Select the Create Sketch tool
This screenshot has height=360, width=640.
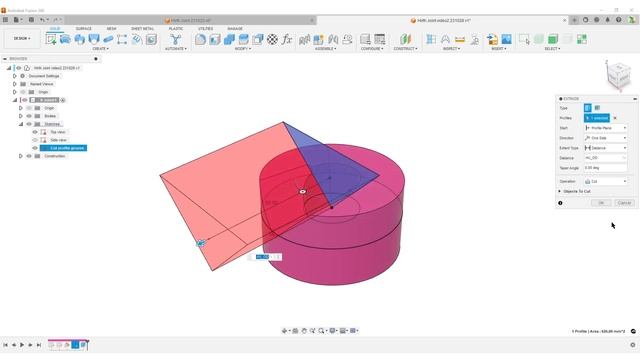(x=51, y=39)
